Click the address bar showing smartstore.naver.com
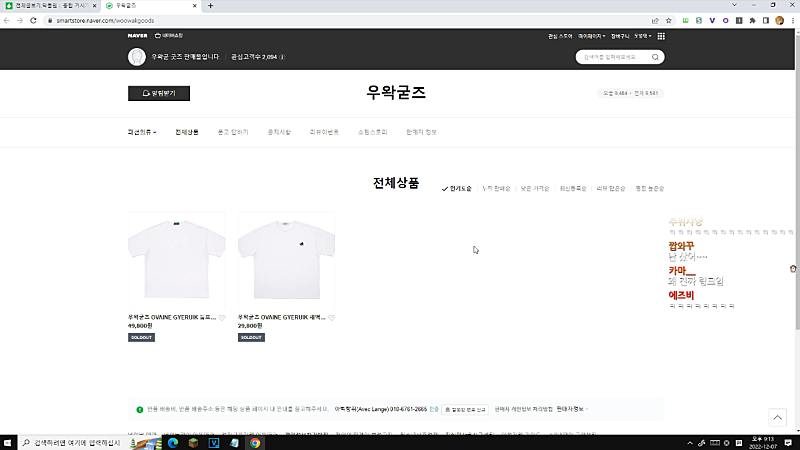 347,20
